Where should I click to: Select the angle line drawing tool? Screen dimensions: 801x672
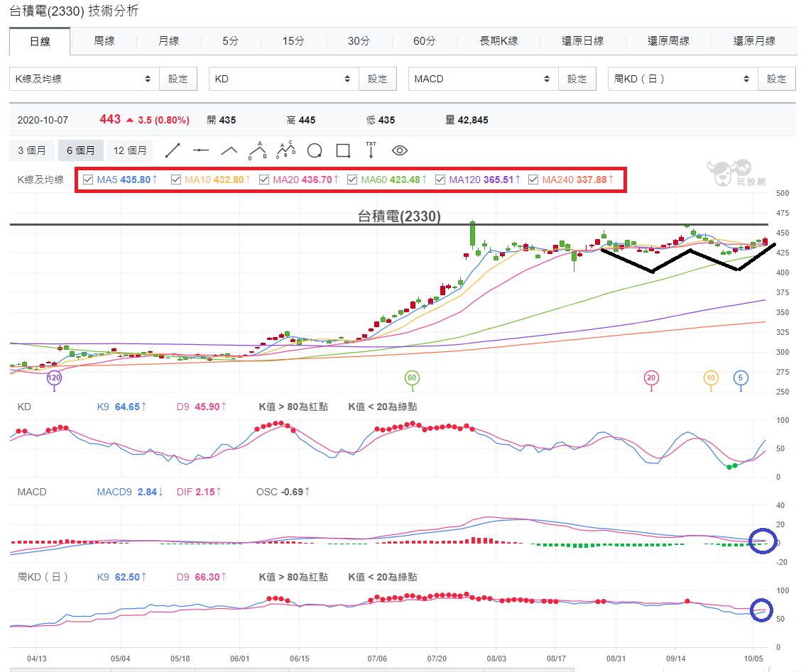(x=229, y=150)
